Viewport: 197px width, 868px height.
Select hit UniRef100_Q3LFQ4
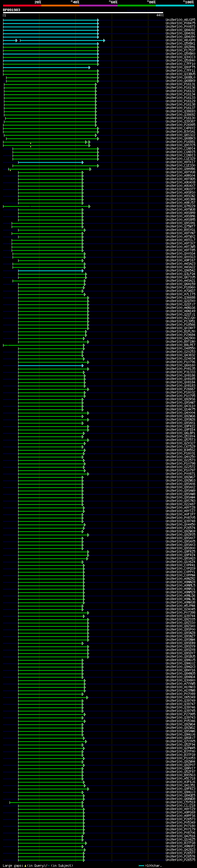[x=180, y=274]
